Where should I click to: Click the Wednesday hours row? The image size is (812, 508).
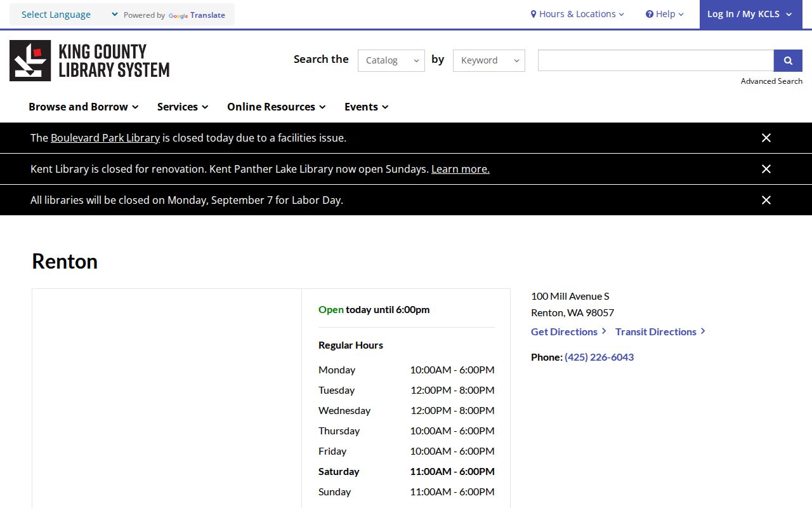point(407,410)
